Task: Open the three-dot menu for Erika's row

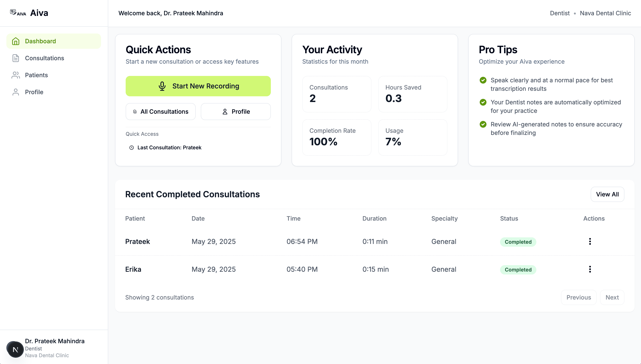Action: (x=590, y=269)
